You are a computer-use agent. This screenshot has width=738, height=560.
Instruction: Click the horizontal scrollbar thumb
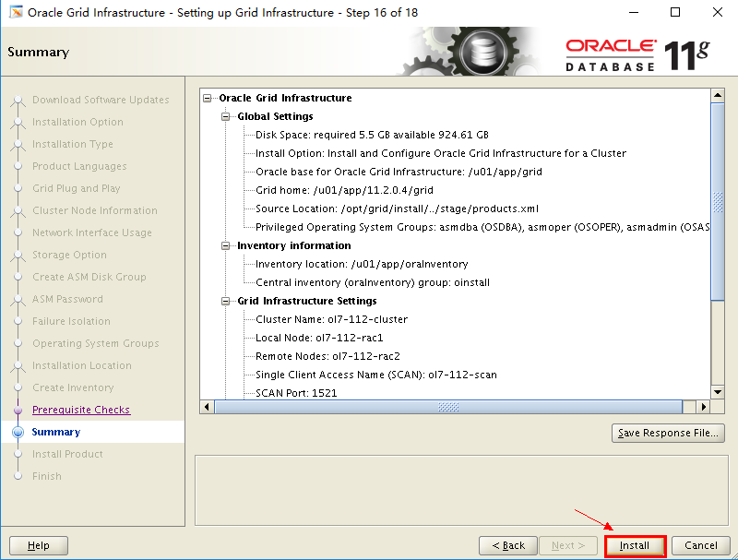coord(448,407)
